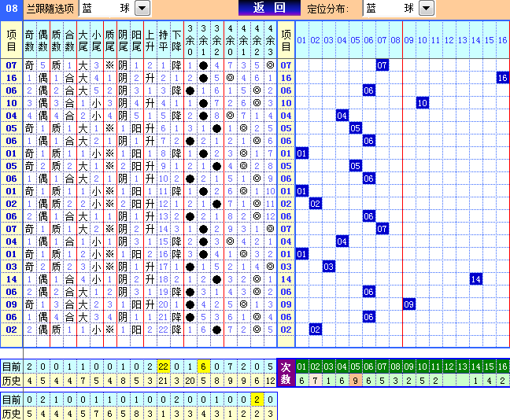Select the 持平 column header
The height and width of the screenshot is (420, 510).
coord(163,40)
